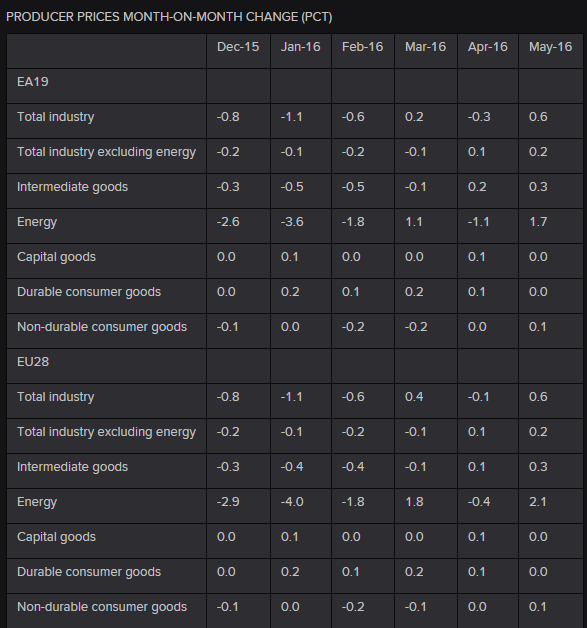
Task: Select the Dec-15 column header
Action: [x=238, y=47]
